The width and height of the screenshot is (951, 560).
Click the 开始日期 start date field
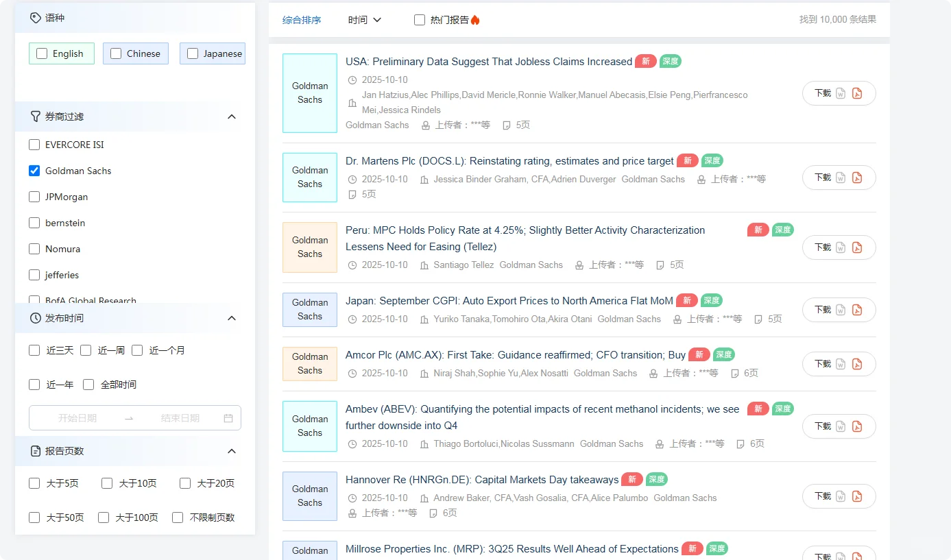77,418
